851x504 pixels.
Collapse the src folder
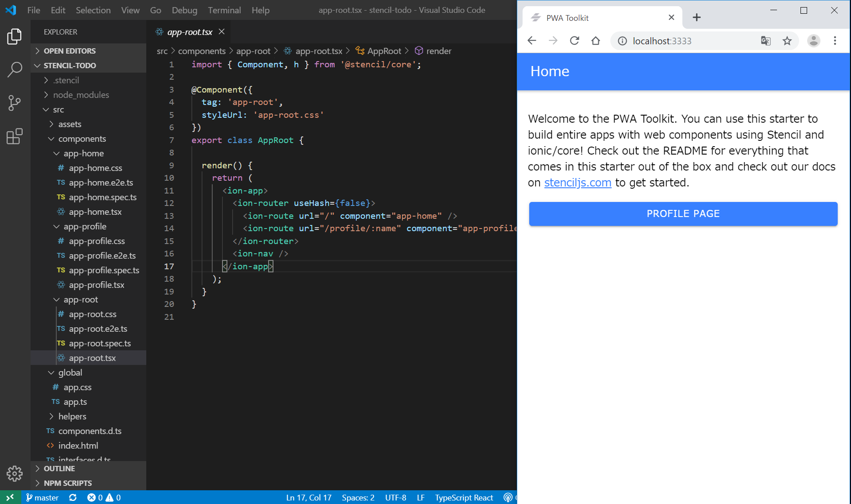[x=89, y=109]
